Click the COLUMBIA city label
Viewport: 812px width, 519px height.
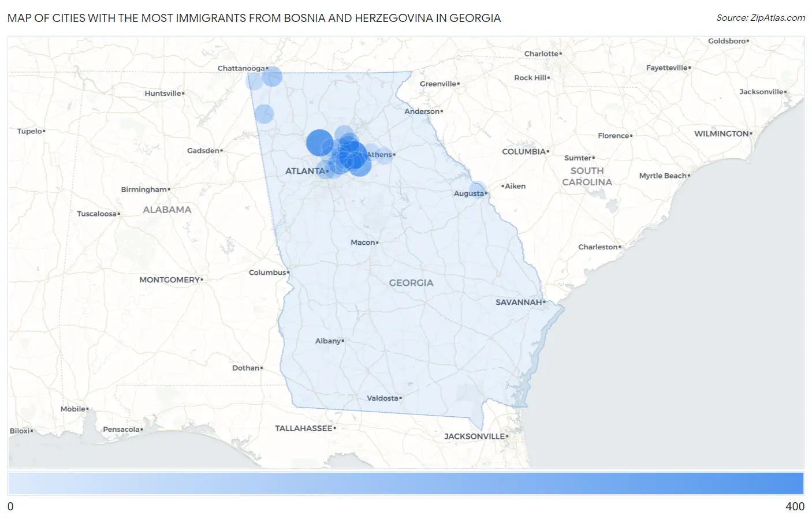[x=524, y=152]
